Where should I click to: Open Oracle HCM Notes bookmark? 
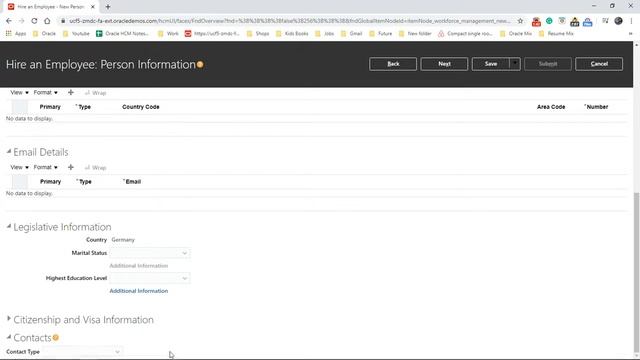[x=123, y=33]
